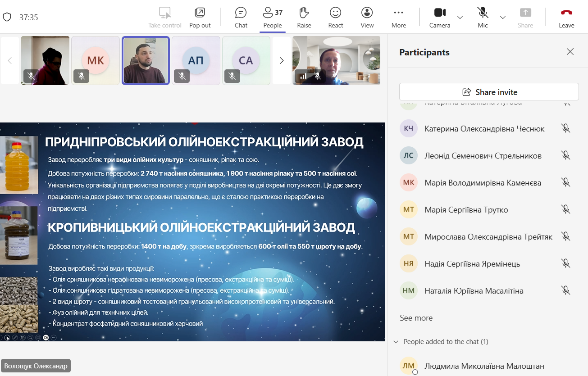Click See more participants link
588x376 pixels.
(x=416, y=318)
